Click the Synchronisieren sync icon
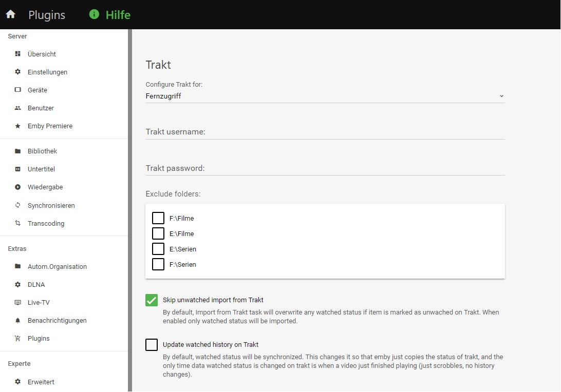This screenshot has height=392, width=561. click(17, 205)
